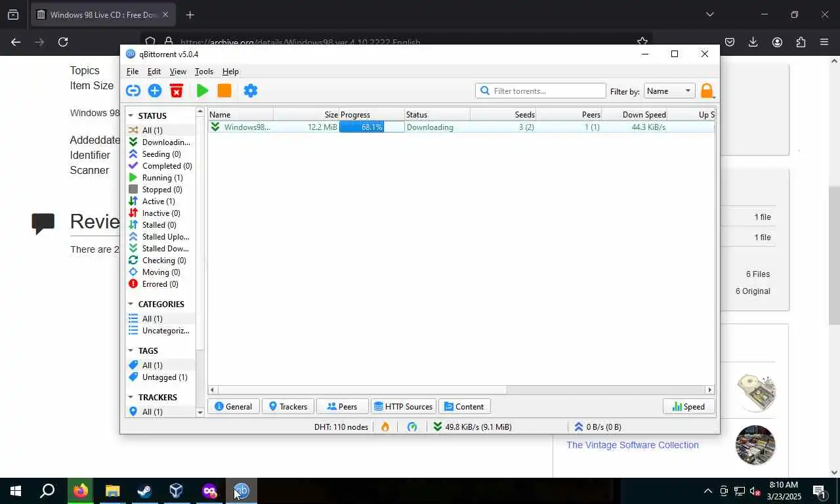Click the orange lock icon

click(x=707, y=91)
